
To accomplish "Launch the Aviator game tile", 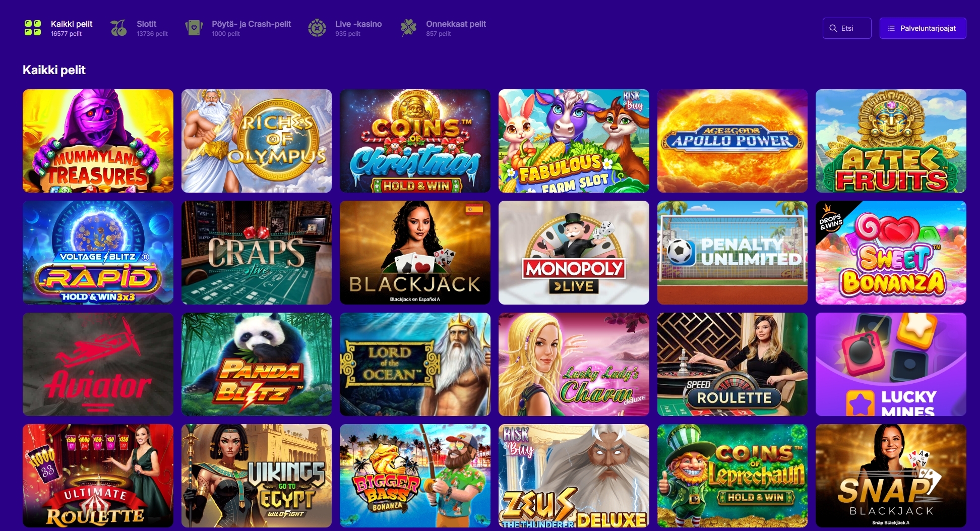I will click(x=98, y=364).
